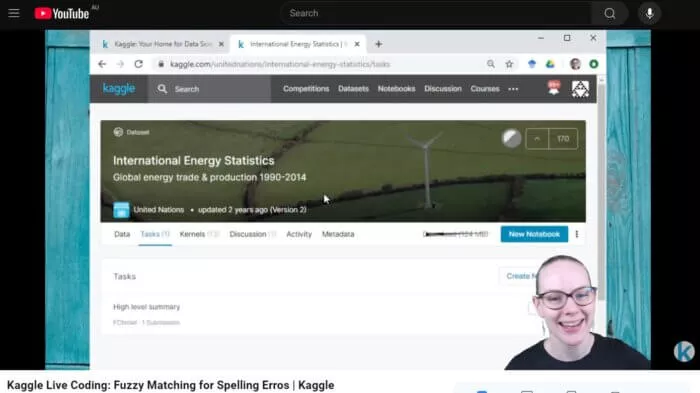Open Datasets in Kaggle nav
This screenshot has width=700, height=393.
click(x=353, y=88)
